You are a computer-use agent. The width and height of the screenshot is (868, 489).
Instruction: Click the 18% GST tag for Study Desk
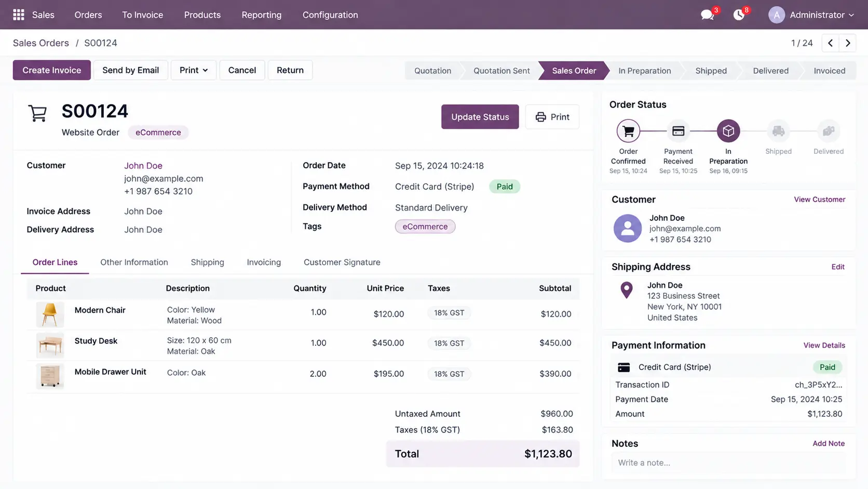pyautogui.click(x=449, y=343)
